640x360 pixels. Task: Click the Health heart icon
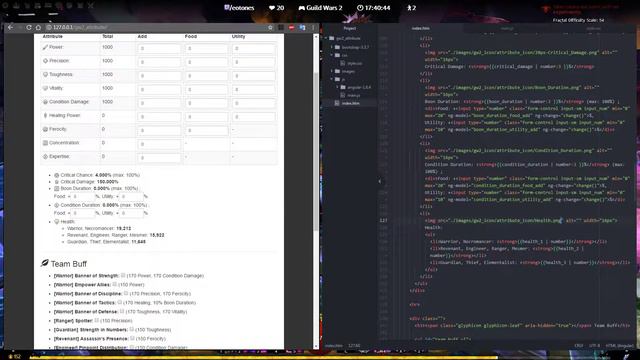click(57, 222)
